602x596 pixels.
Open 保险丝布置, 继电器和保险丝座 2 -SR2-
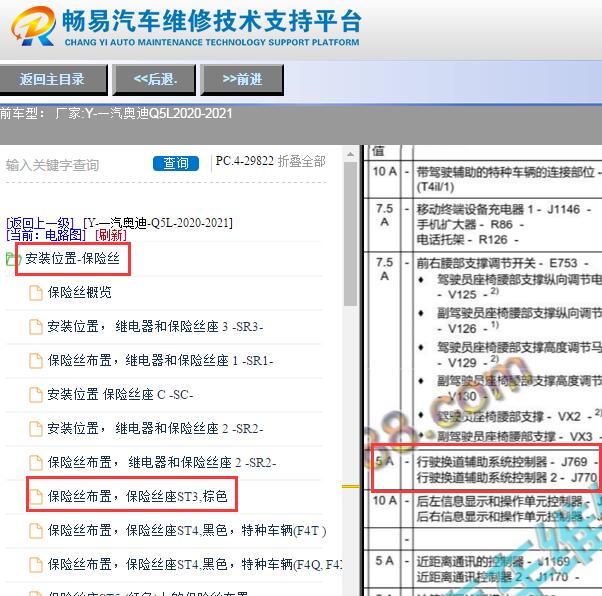coord(162,462)
